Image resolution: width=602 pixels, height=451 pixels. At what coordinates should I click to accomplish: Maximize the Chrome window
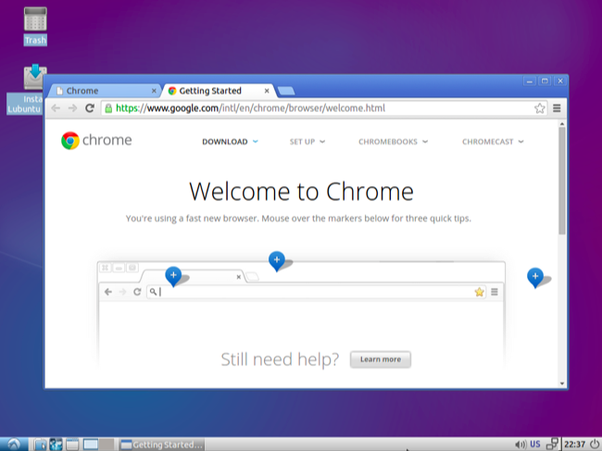tap(544, 81)
